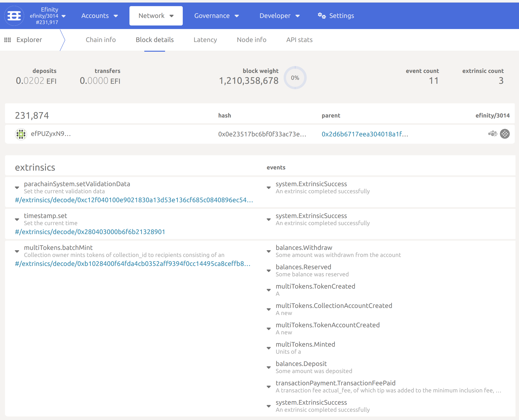Expand the timestamp.set extrinsic

pos(17,220)
